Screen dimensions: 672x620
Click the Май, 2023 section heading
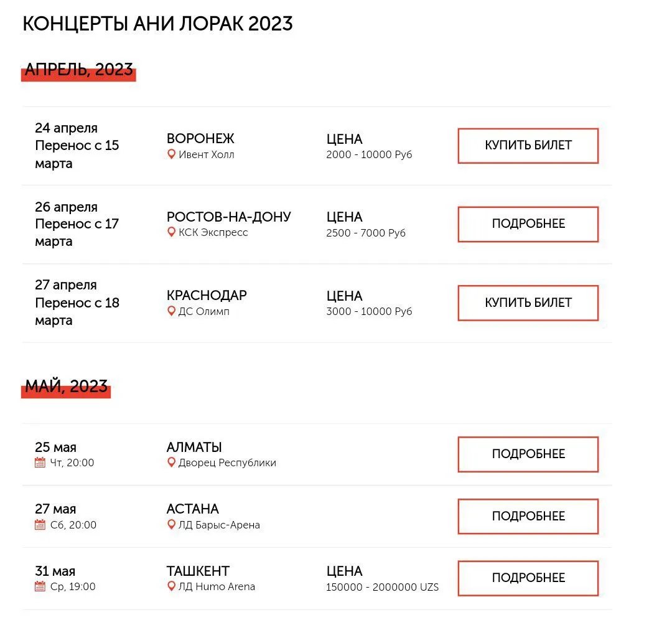(x=66, y=386)
